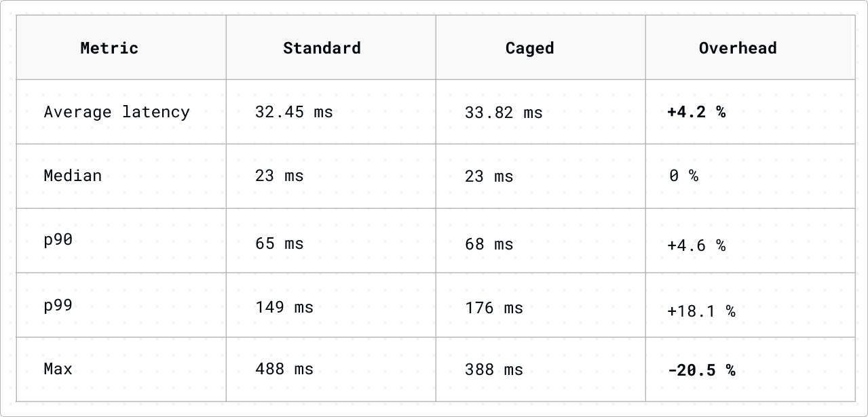Click the 0 % median overhead cell
This screenshot has width=868, height=417.
[683, 176]
